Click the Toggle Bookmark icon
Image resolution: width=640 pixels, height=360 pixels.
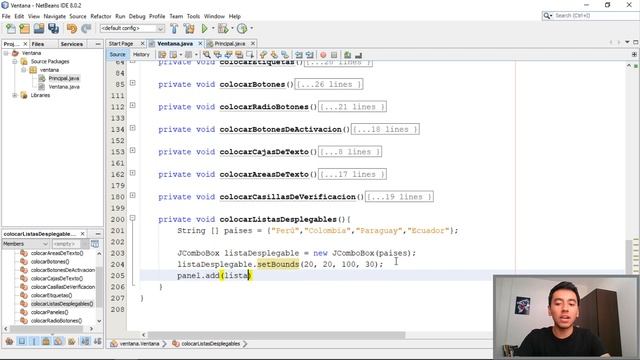click(x=285, y=55)
